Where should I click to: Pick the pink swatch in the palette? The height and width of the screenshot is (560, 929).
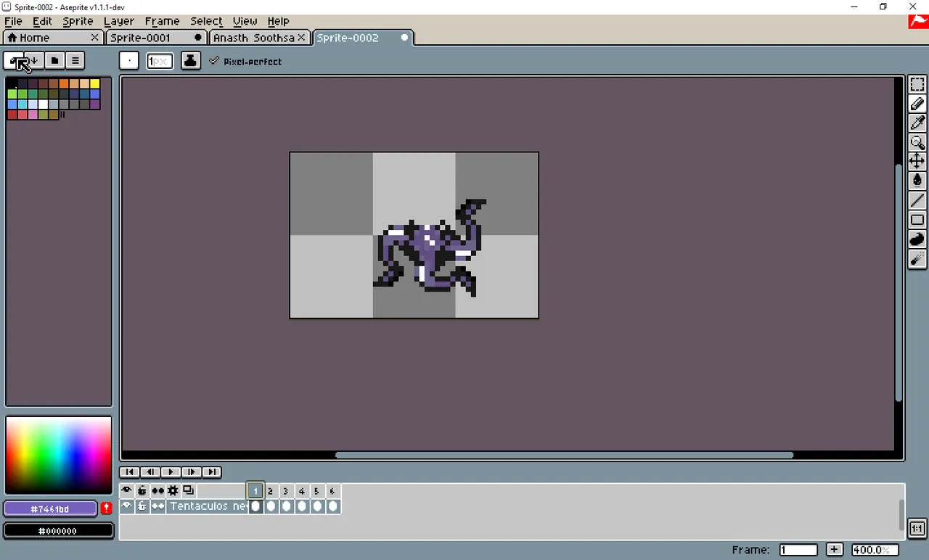[33, 115]
